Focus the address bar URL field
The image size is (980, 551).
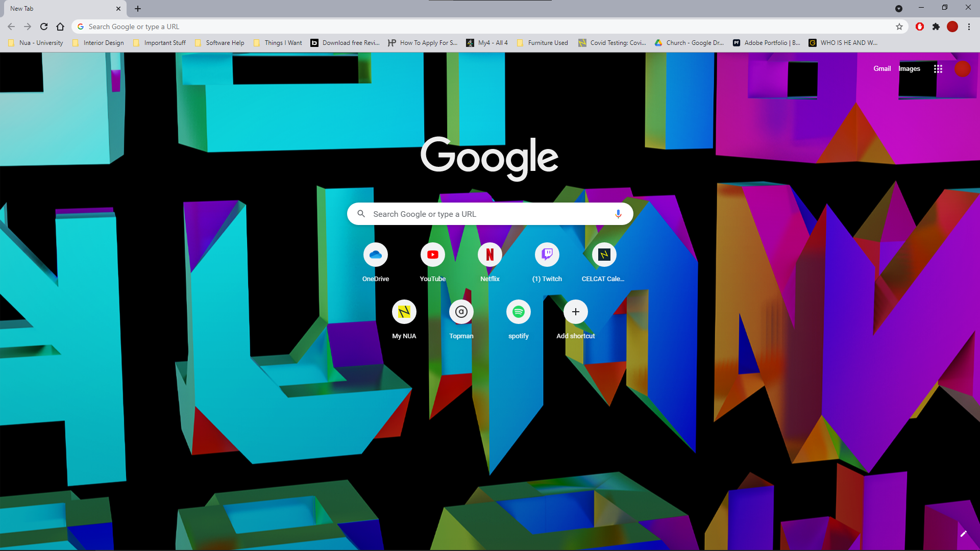click(490, 27)
